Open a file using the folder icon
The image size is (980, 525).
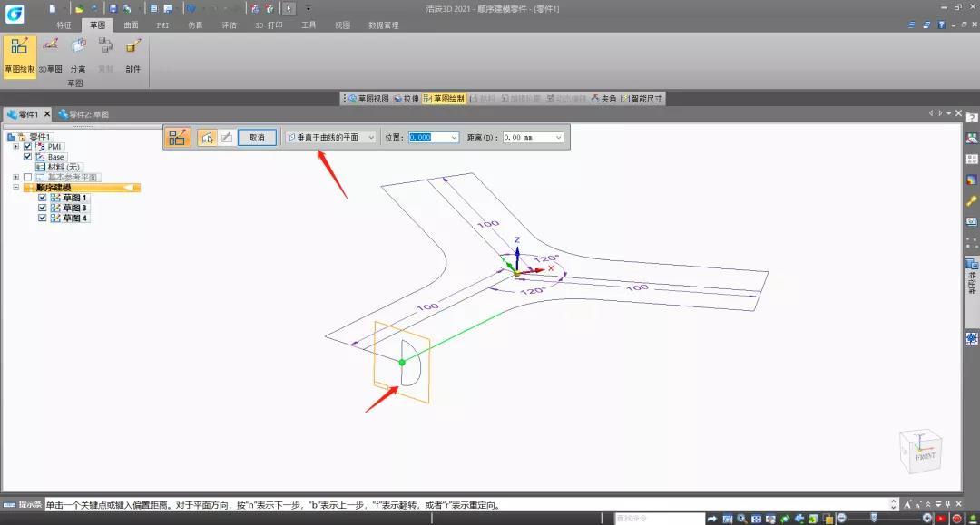(79, 9)
